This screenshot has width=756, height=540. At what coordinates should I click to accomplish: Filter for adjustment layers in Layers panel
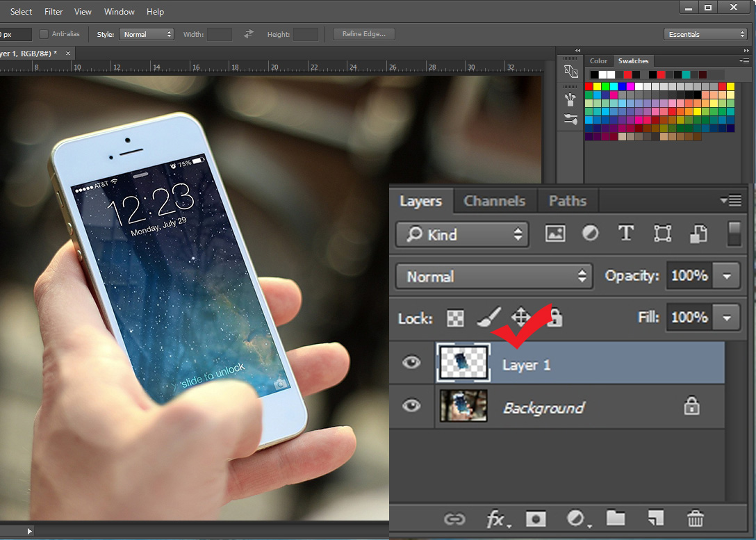591,234
